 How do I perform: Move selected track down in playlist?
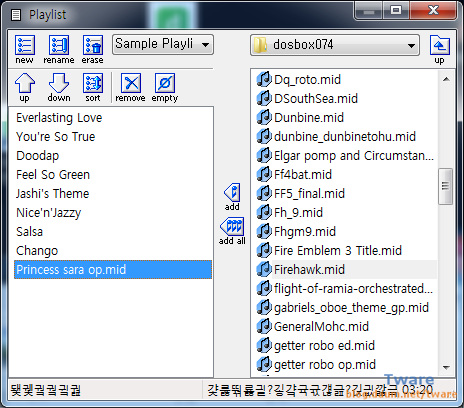(59, 88)
